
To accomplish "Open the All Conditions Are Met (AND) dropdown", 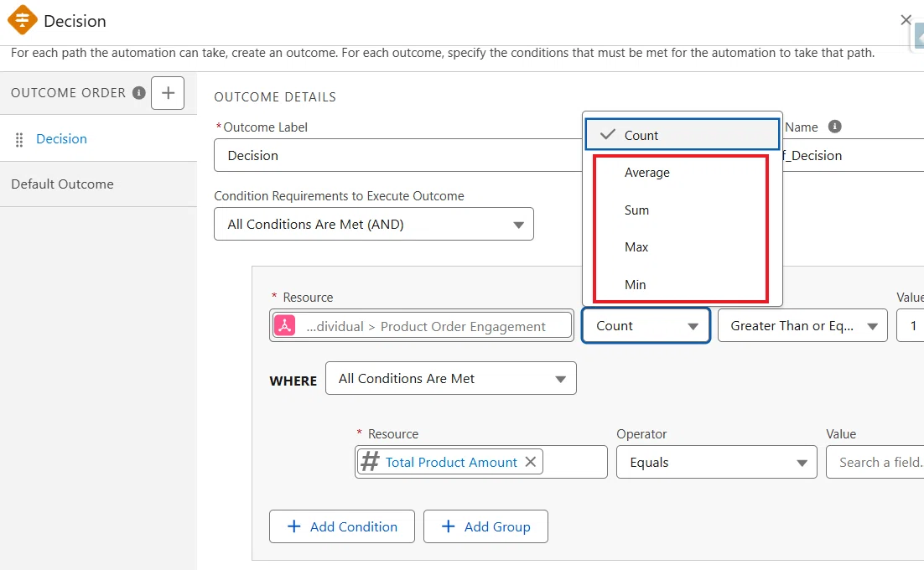I will point(374,224).
